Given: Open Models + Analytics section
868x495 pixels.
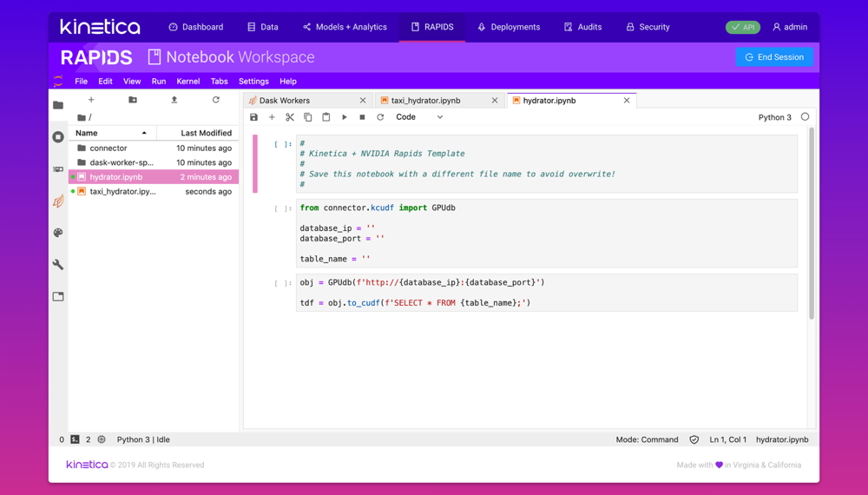Looking at the screenshot, I should [x=345, y=27].
